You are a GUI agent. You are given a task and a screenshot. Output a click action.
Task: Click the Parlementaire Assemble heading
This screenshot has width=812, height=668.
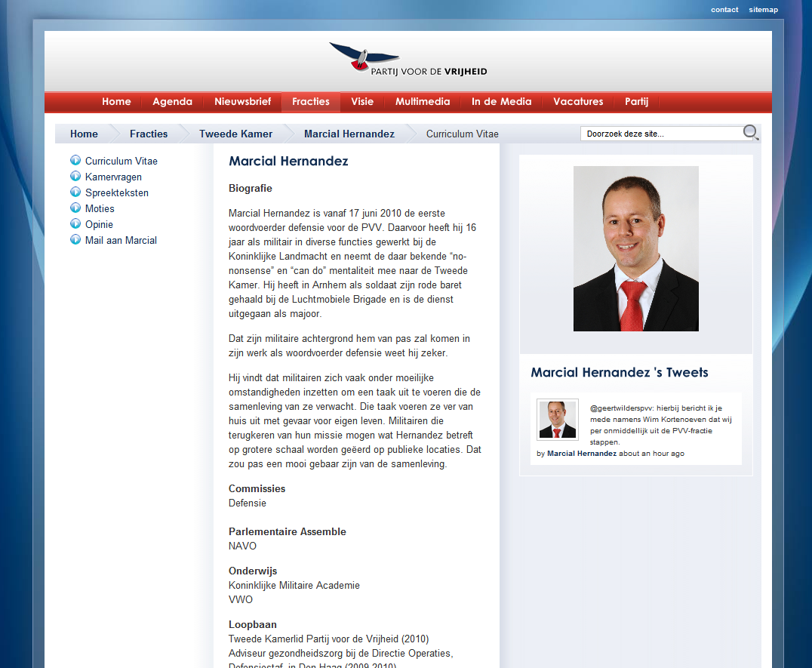[x=287, y=532]
